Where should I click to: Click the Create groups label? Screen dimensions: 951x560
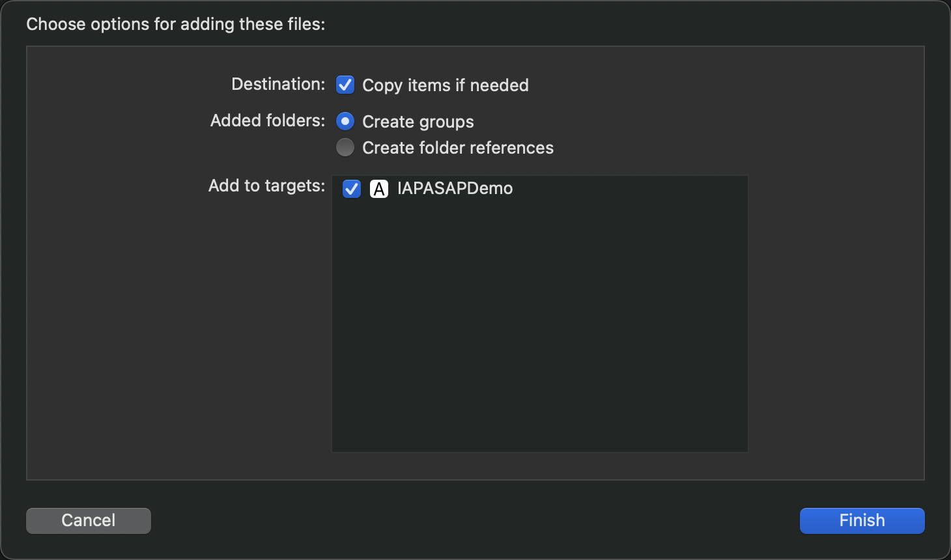418,122
